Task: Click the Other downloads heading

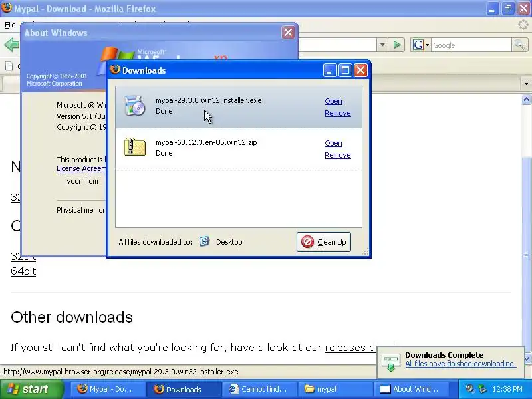Action: tap(72, 317)
